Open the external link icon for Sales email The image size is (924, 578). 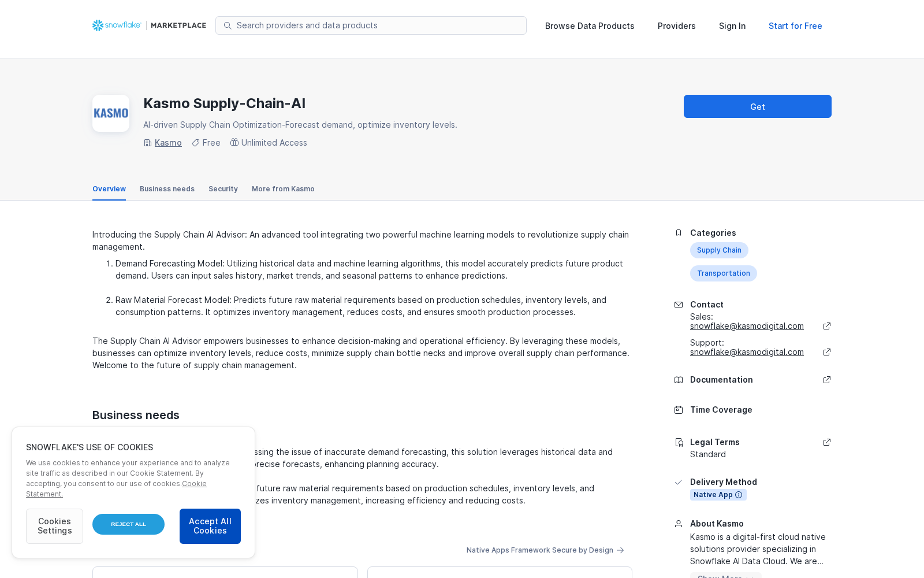pyautogui.click(x=827, y=326)
